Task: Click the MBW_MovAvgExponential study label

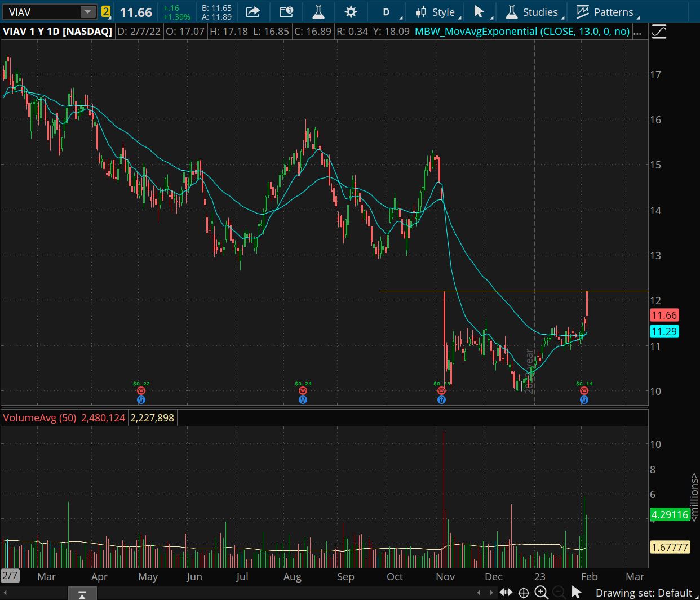Action: [522, 32]
